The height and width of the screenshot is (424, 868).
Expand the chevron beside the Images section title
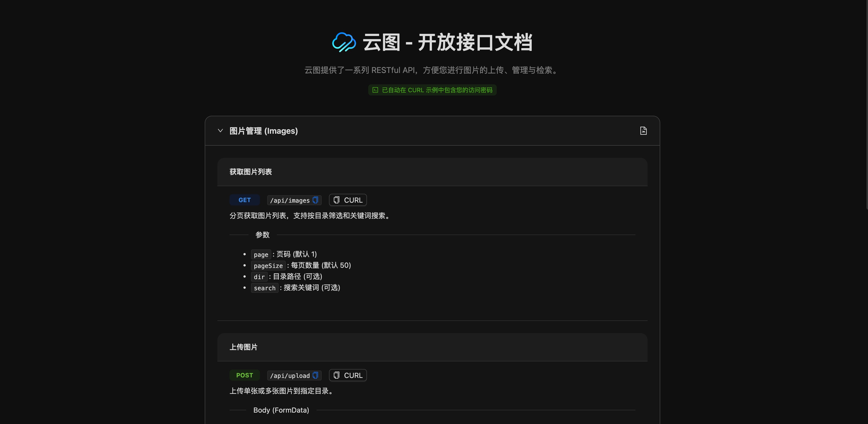pos(220,130)
